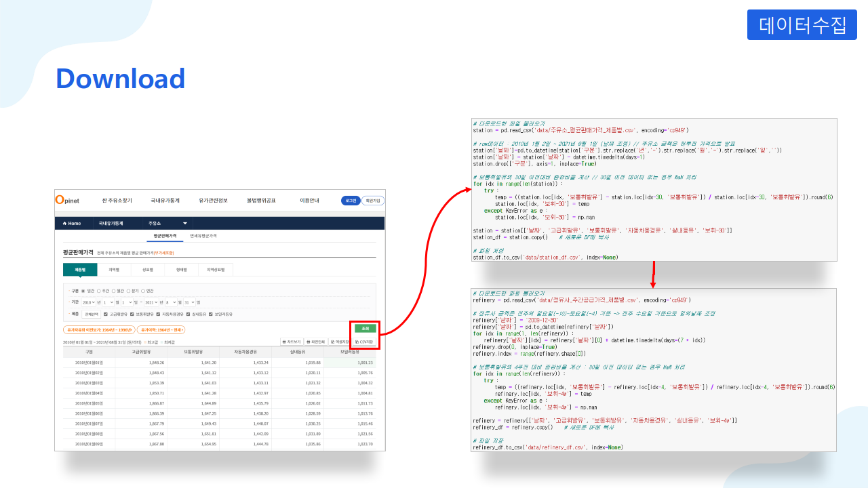Select the 지역별 tab
Image resolution: width=868 pixels, height=488 pixels.
pyautogui.click(x=114, y=270)
